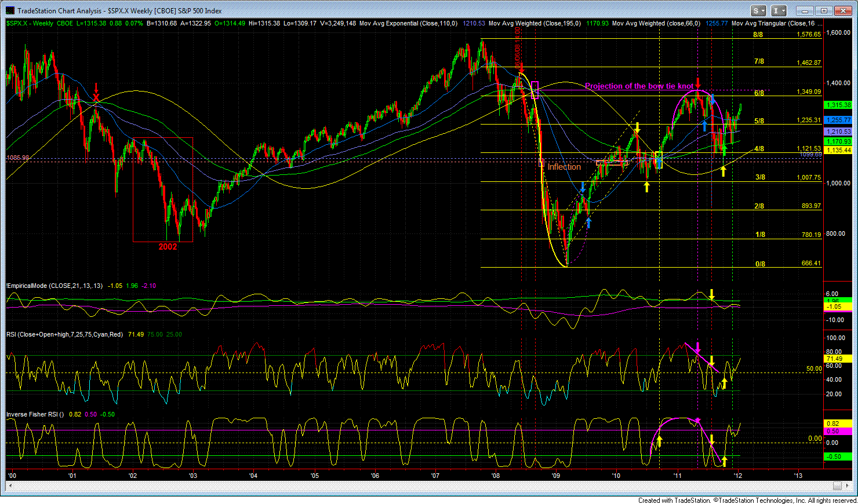Screen dimensions: 858x504
Task: Click the 'Mov Avg Exponential (Close,110,0)' label
Action: pos(408,24)
